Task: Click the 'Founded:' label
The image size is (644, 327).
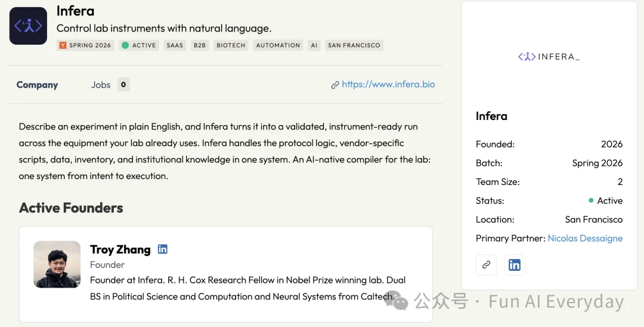Action: pyautogui.click(x=495, y=144)
